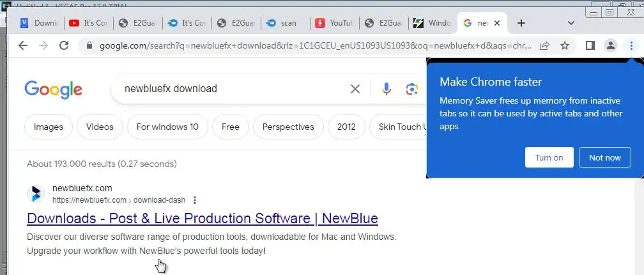Click the Google logo

click(x=54, y=90)
